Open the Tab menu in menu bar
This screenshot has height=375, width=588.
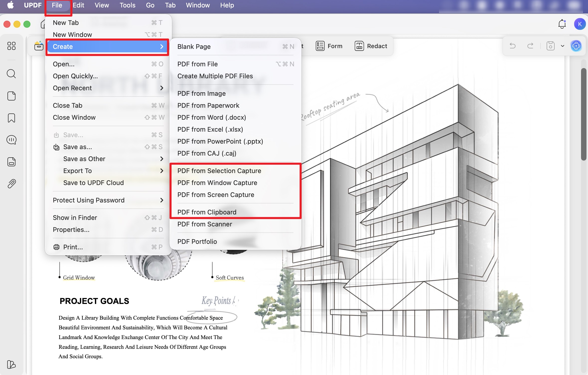click(x=170, y=5)
